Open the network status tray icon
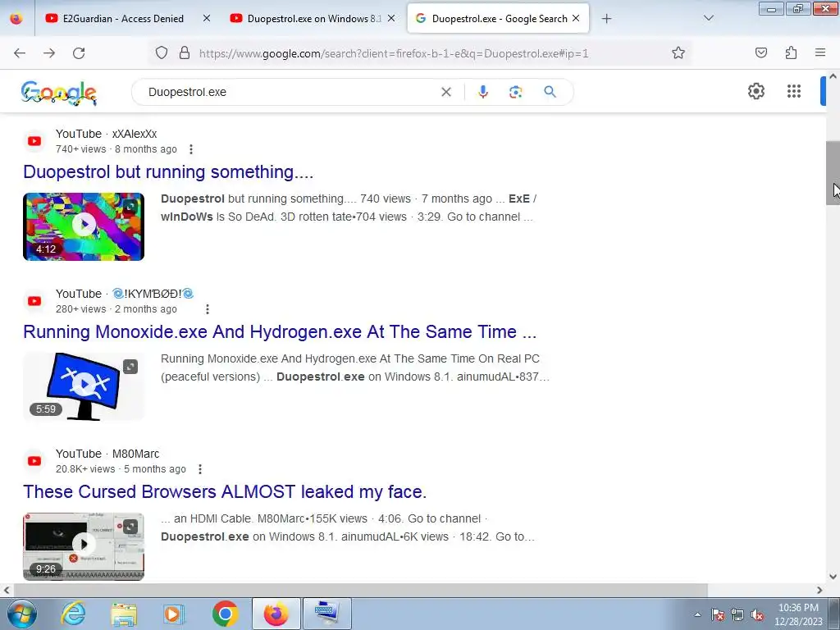Viewport: 840px width, 630px height. [x=737, y=614]
